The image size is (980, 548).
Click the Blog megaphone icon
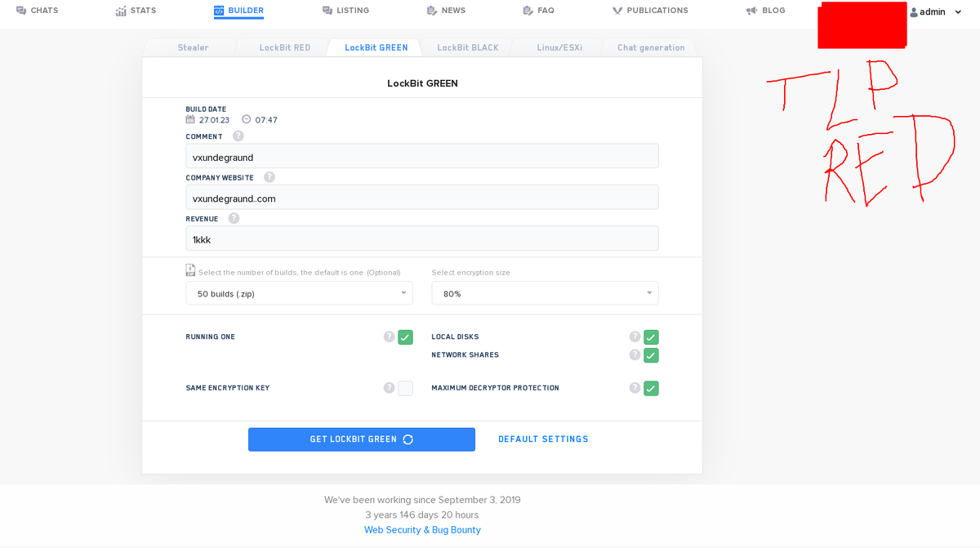pos(752,11)
